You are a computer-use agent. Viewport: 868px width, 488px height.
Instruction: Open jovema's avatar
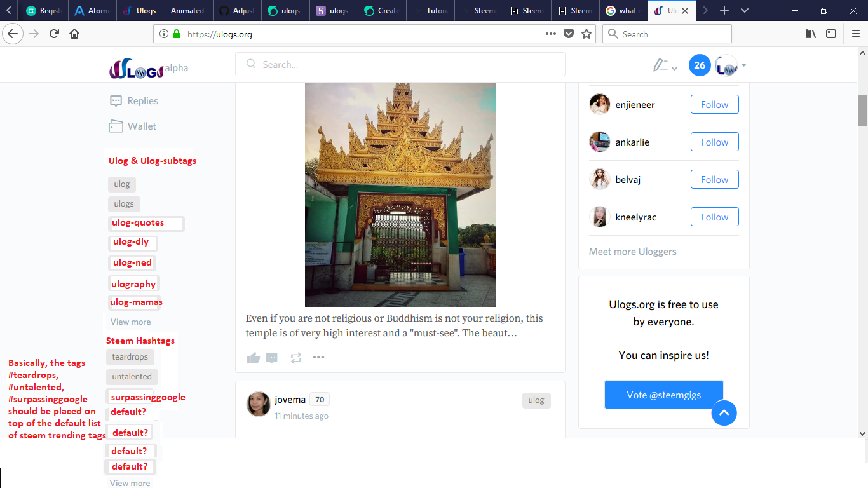(x=259, y=405)
